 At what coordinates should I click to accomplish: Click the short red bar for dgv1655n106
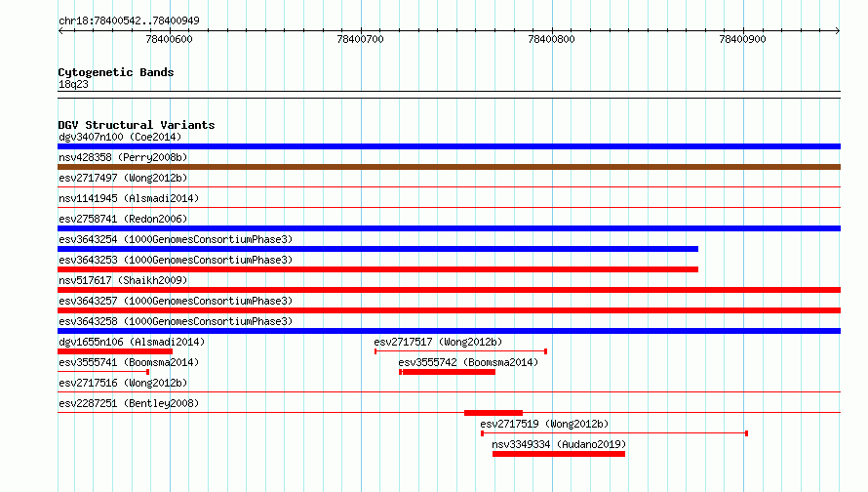click(x=115, y=351)
